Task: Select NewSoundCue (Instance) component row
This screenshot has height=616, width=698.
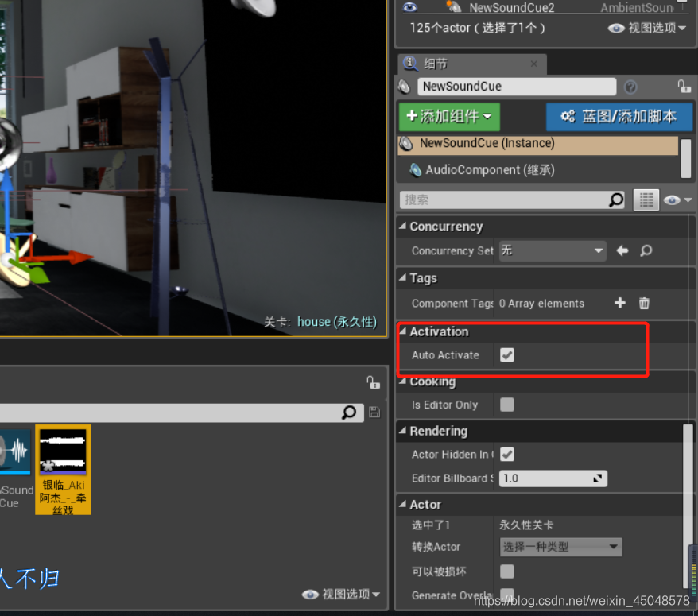Action: [x=537, y=144]
